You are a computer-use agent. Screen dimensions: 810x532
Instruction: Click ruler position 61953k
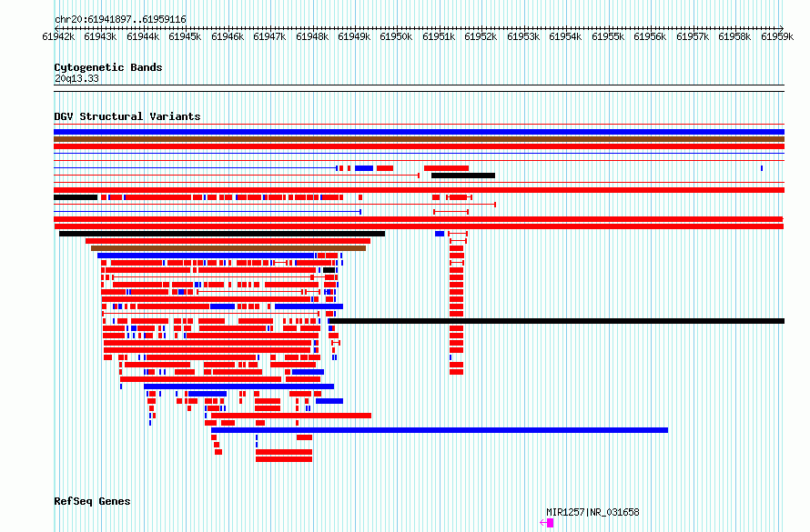pyautogui.click(x=523, y=36)
